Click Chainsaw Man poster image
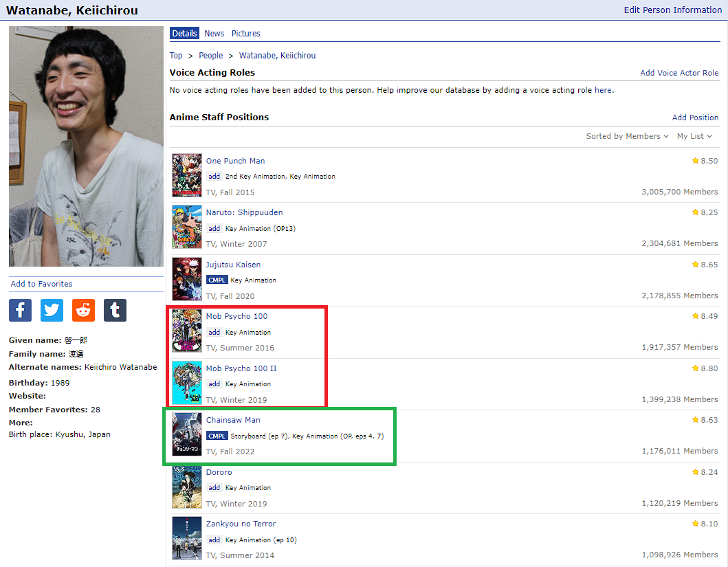Image resolution: width=728 pixels, height=567 pixels. pyautogui.click(x=187, y=434)
